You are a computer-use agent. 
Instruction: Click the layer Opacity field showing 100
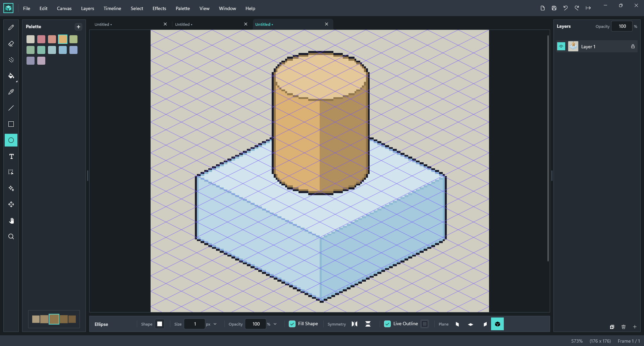622,26
